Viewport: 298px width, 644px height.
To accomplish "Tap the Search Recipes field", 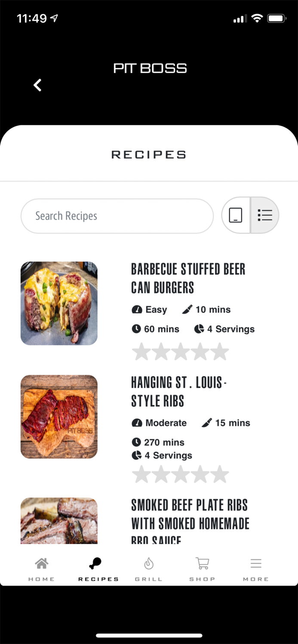I will pyautogui.click(x=117, y=216).
